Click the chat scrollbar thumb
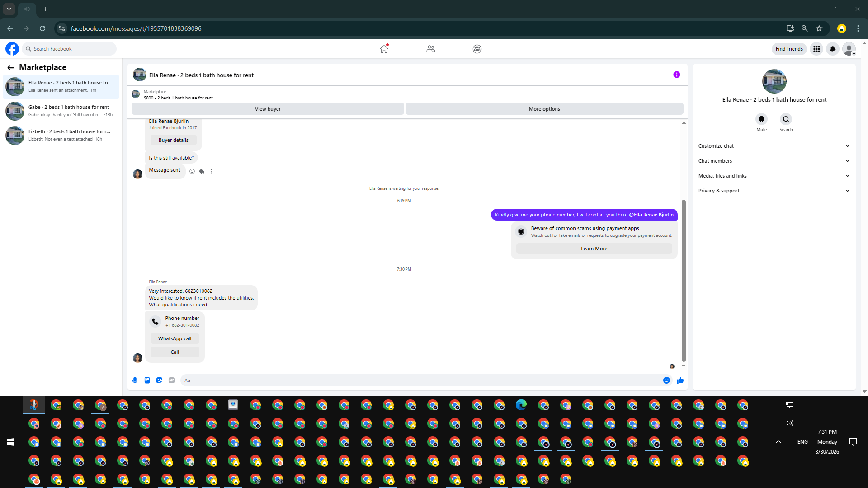The width and height of the screenshot is (868, 488). coord(684,280)
